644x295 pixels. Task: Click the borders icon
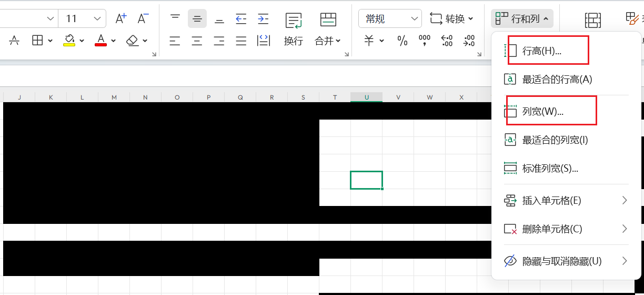coord(37,41)
